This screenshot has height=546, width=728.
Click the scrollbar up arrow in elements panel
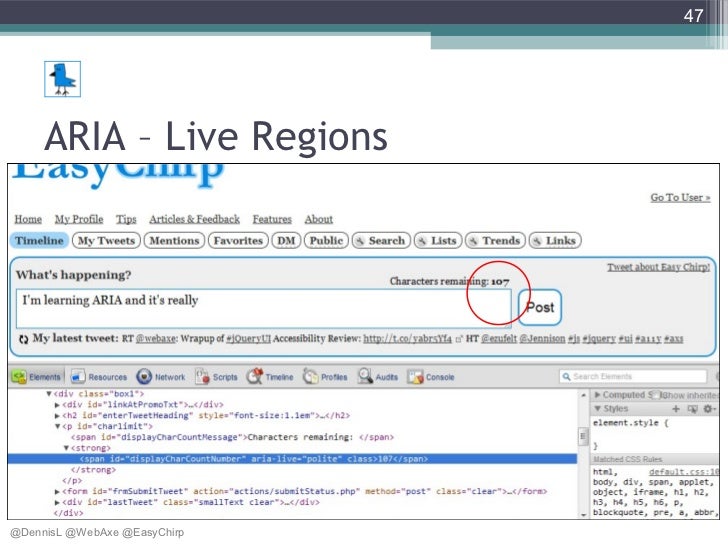click(x=583, y=395)
